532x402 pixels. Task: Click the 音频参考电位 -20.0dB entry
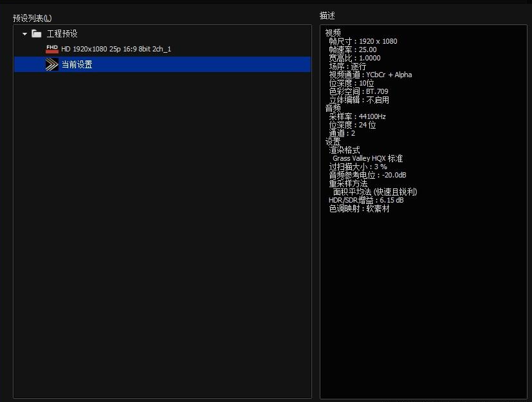pos(368,174)
